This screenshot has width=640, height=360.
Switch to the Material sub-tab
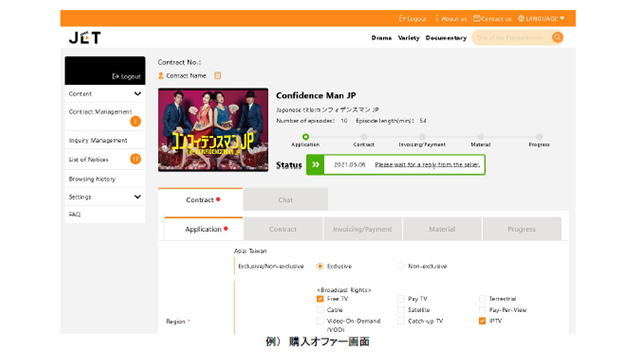point(442,229)
